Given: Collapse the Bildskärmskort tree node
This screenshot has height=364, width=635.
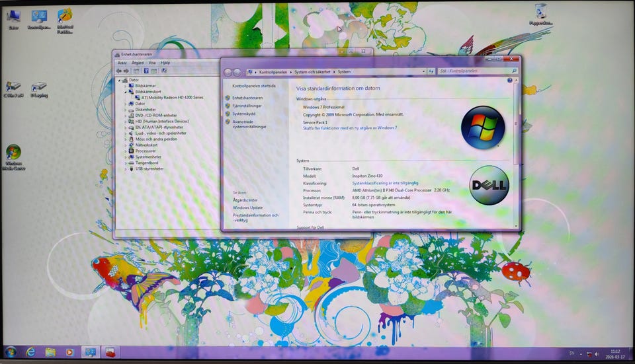Looking at the screenshot, I should [126, 92].
